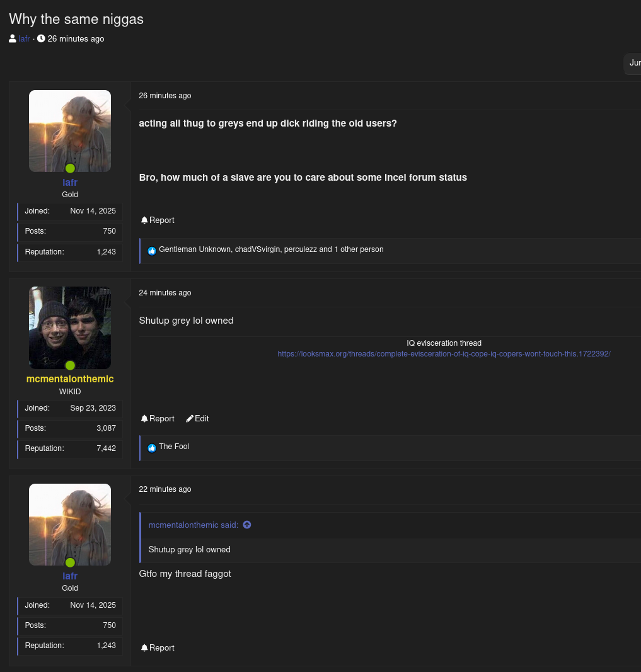The width and height of the screenshot is (641, 672).
Task: Open lafr's avatar in the first post
Action: pyautogui.click(x=70, y=131)
